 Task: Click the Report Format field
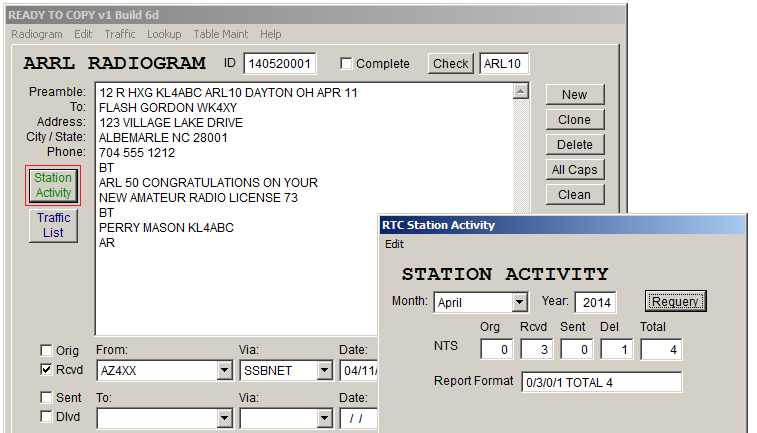(602, 382)
